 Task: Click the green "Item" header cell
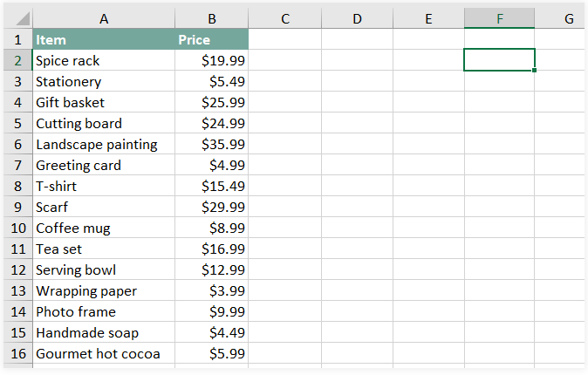(x=104, y=39)
